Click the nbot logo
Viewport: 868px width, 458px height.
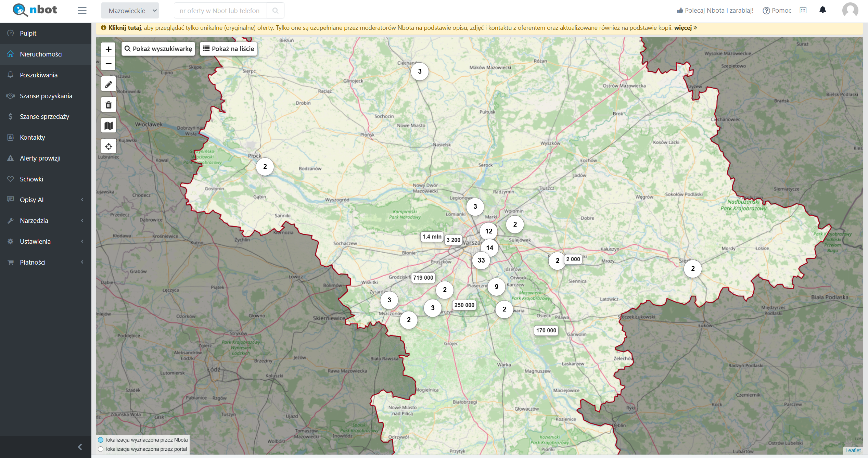pyautogui.click(x=35, y=10)
